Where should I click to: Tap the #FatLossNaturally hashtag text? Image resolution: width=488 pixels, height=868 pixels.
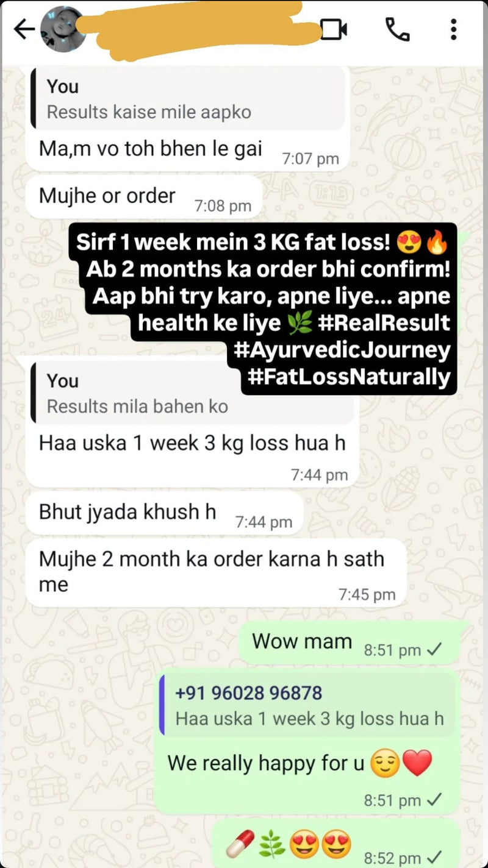pos(350,377)
